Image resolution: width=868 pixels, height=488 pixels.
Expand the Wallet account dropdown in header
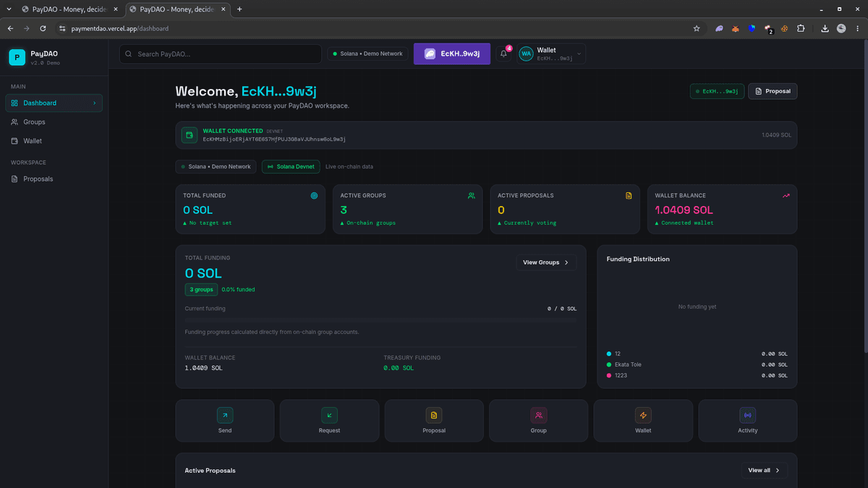click(x=551, y=53)
